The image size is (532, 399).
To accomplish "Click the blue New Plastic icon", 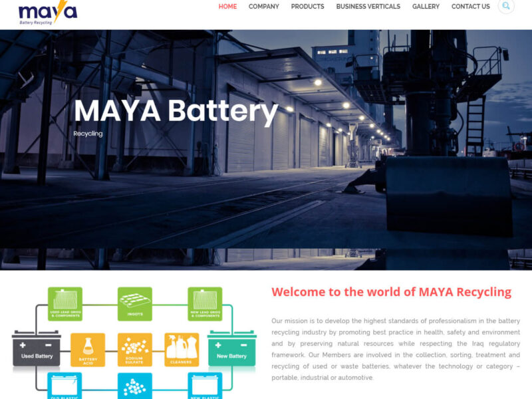I will pyautogui.click(x=205, y=386).
